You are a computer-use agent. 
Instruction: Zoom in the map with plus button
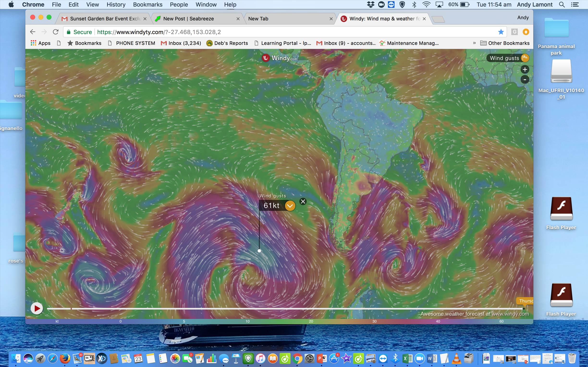click(x=525, y=70)
